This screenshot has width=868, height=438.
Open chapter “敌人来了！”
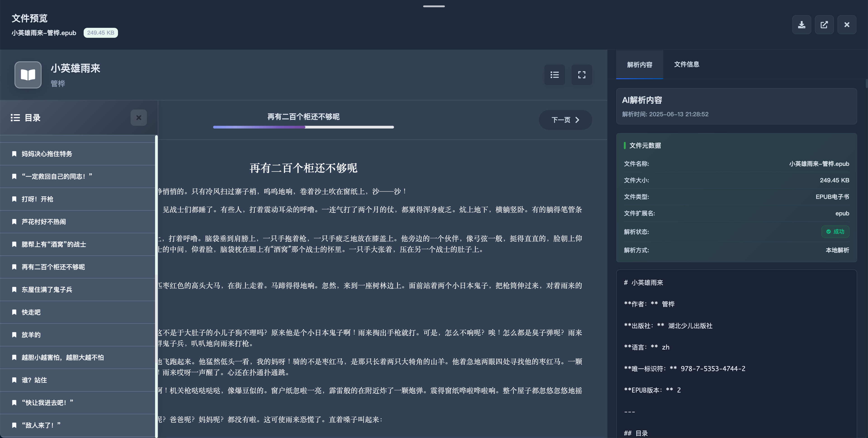pyautogui.click(x=78, y=425)
